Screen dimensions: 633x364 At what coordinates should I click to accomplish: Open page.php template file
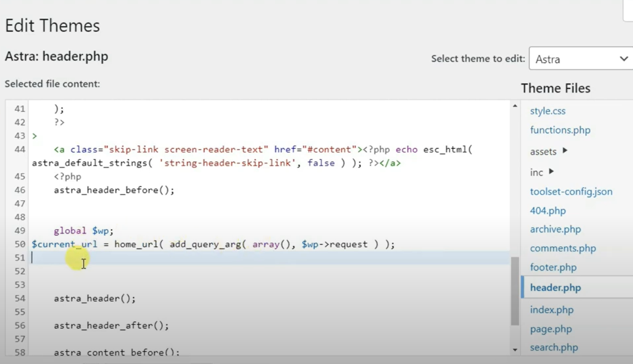coord(551,329)
